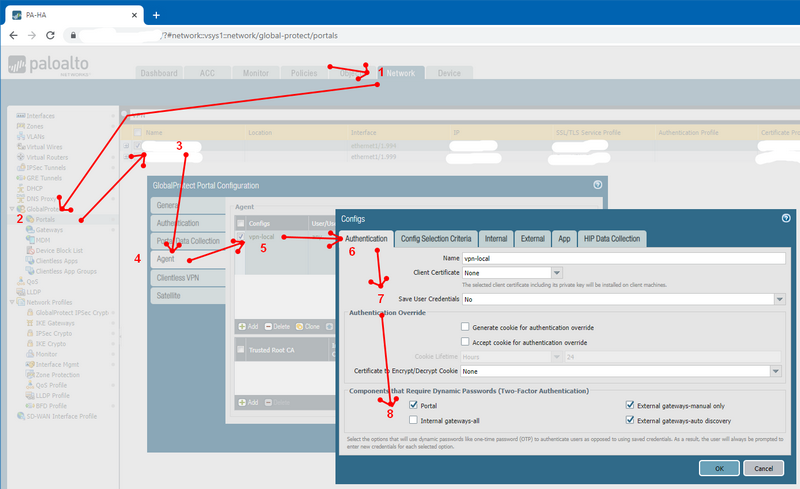Collapse the GlobalProtect tree node
The height and width of the screenshot is (489, 800).
(x=12, y=209)
